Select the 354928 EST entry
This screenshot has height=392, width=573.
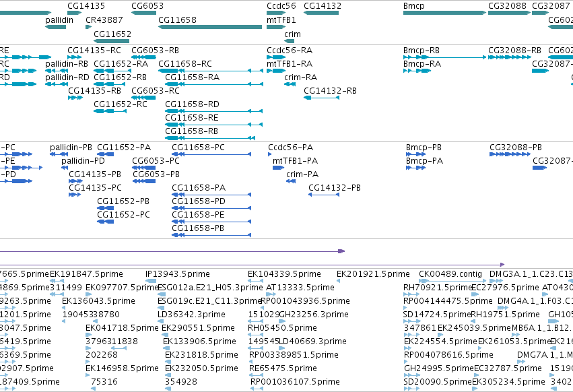[181, 382]
